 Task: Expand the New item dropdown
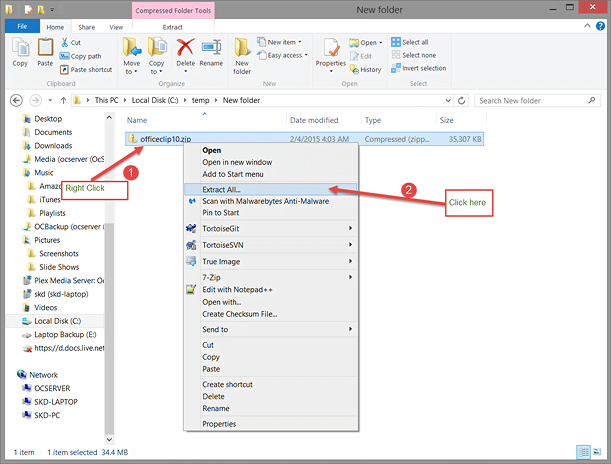point(285,43)
